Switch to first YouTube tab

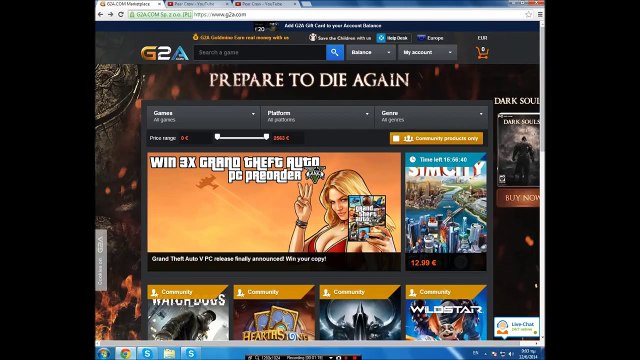click(x=197, y=4)
